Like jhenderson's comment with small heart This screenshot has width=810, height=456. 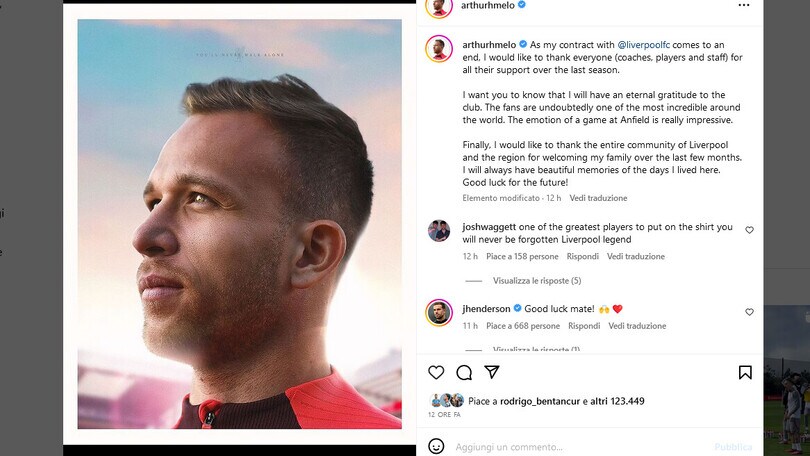749,312
